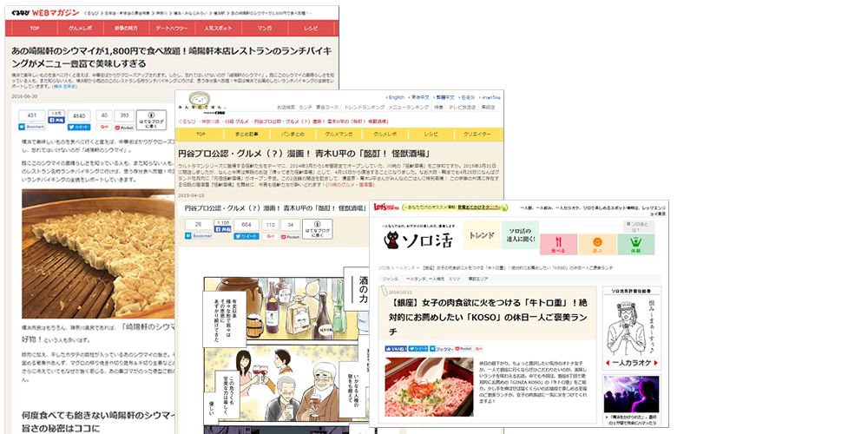The width and height of the screenshot is (868, 434).
Task: Select マンガ tab in red navigation bar
Action: pos(265,28)
